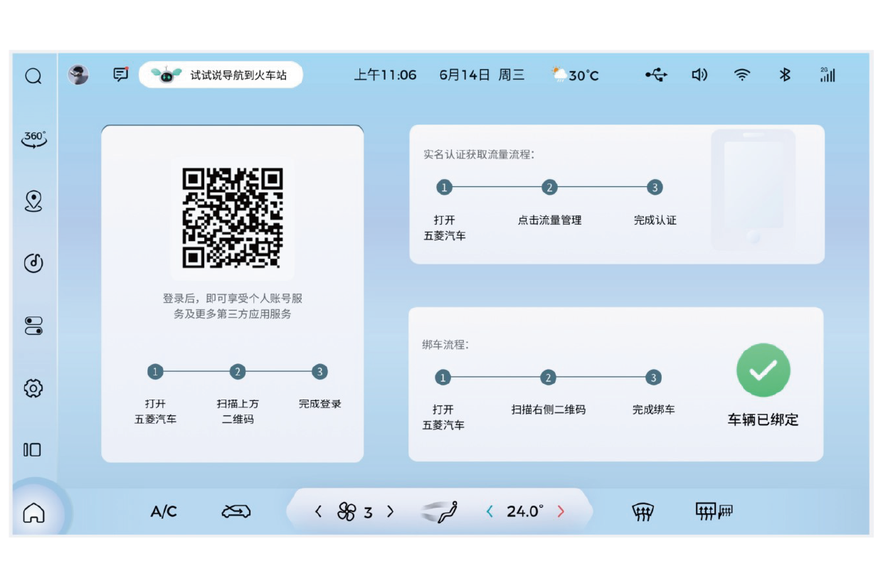Decrease the fan speed
The height and width of the screenshot is (588, 883).
[x=318, y=511]
